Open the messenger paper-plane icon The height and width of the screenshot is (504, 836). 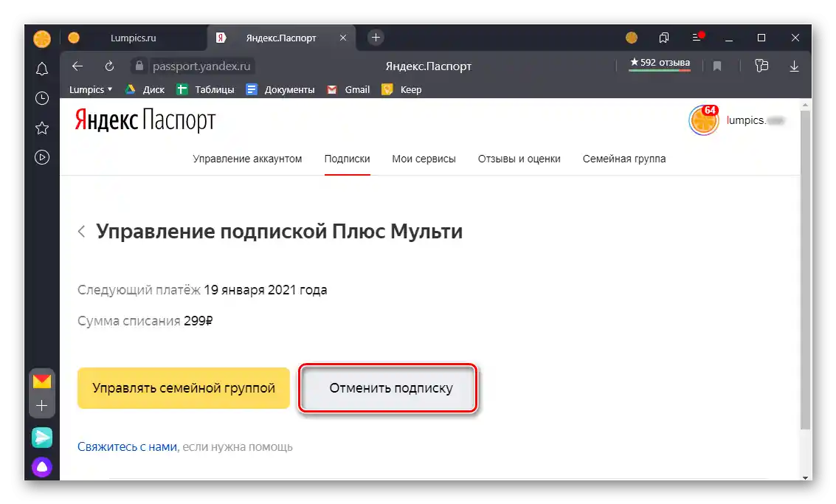click(42, 438)
